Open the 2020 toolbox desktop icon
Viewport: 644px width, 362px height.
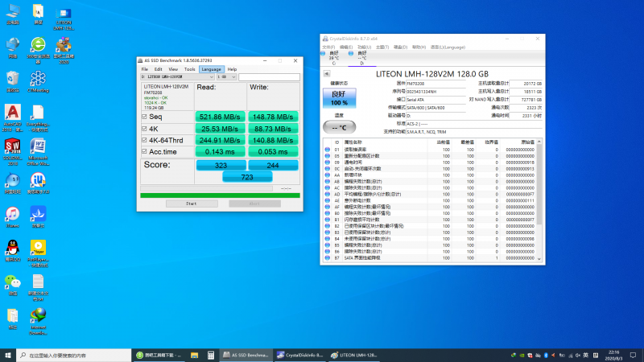click(64, 50)
